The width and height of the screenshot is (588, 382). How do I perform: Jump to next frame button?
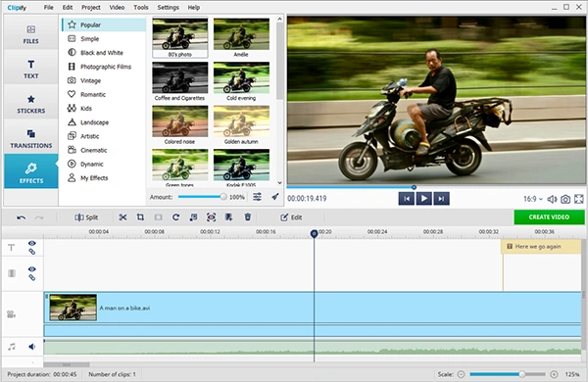[441, 198]
